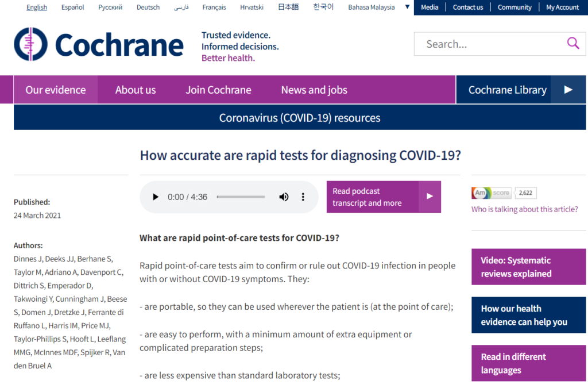Switch language to Español
Image resolution: width=588 pixels, height=388 pixels.
pos(73,7)
